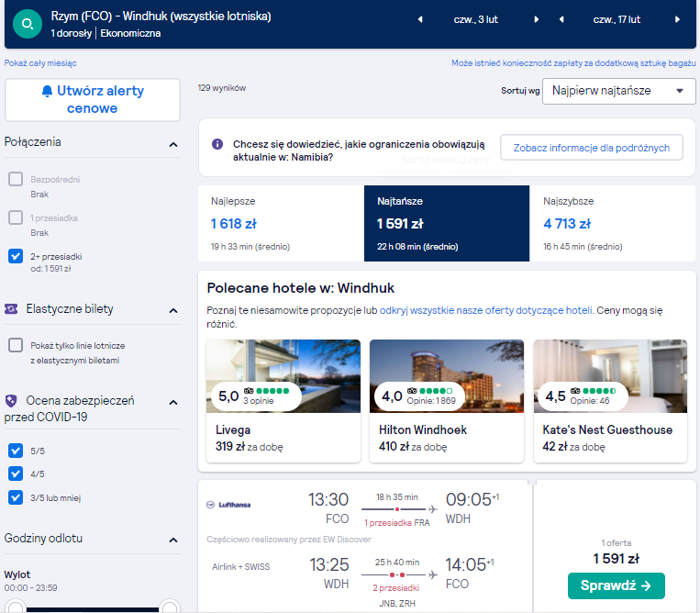Viewport: 700px width, 613px height.
Task: Uncheck the 4/5 COVID rating checkbox
Action: click(x=16, y=474)
